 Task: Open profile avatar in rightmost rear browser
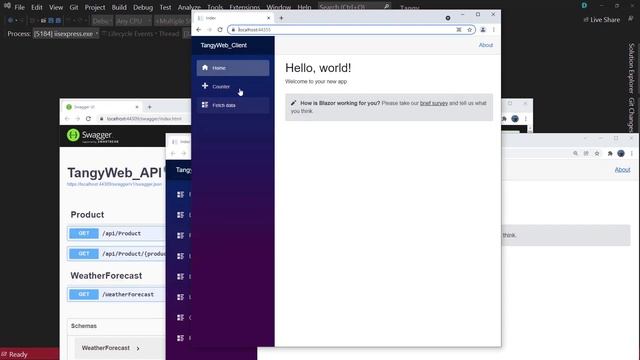click(x=621, y=153)
